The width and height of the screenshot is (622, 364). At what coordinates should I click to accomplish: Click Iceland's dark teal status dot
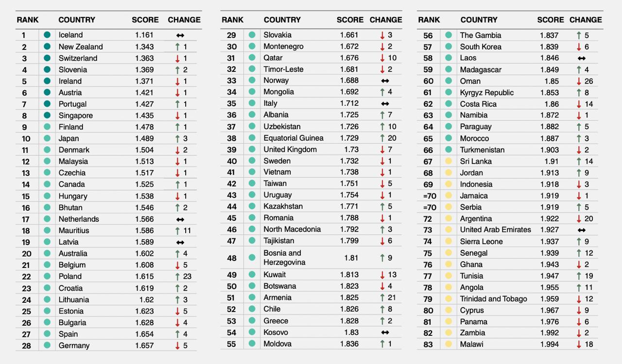(47, 35)
